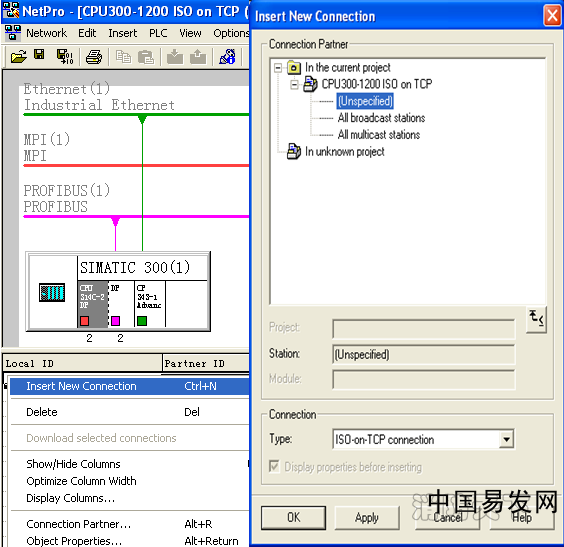
Task: Select All multicast stations
Action: tap(378, 135)
